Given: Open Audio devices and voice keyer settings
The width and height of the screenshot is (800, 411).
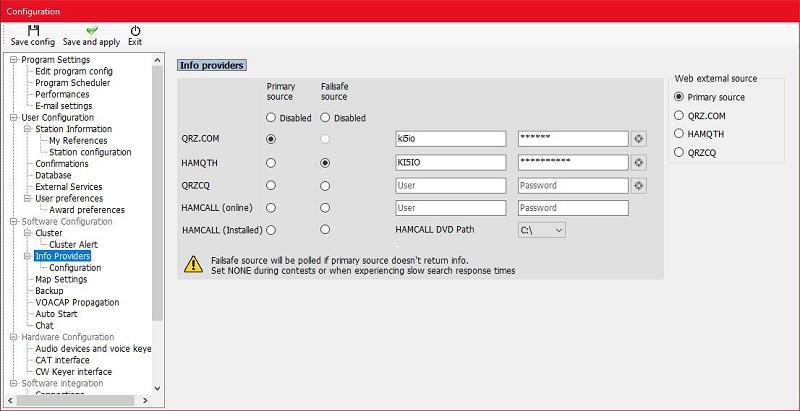Looking at the screenshot, I should point(93,349).
